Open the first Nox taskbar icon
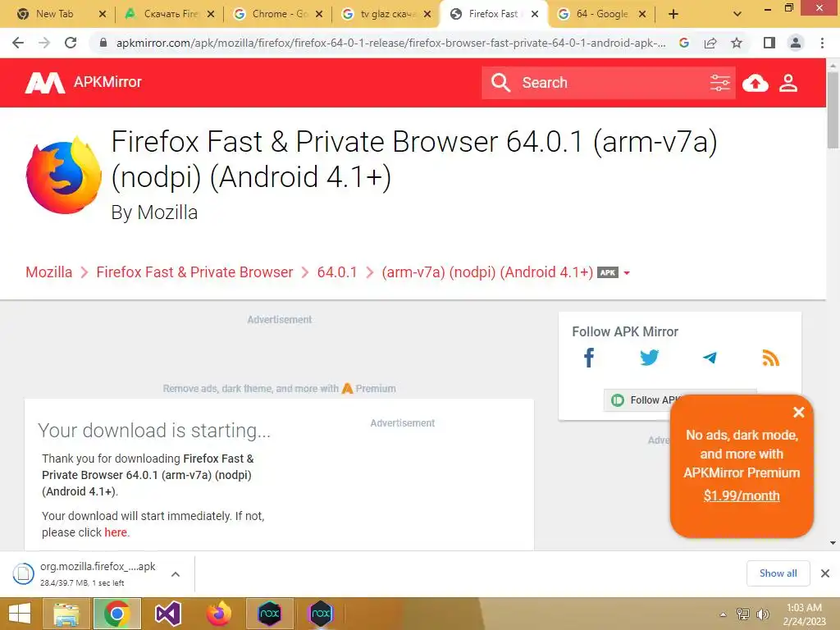This screenshot has height=630, width=840. 269,614
